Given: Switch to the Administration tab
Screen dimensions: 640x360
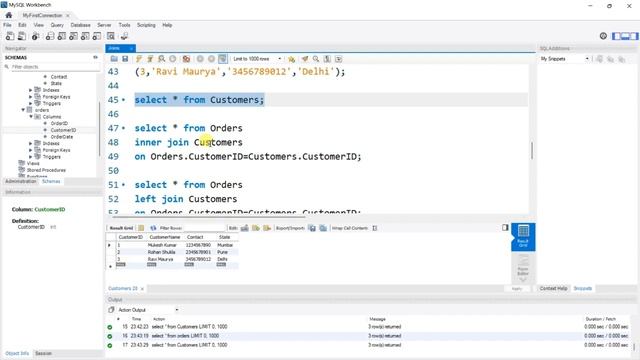Looking at the screenshot, I should [21, 181].
